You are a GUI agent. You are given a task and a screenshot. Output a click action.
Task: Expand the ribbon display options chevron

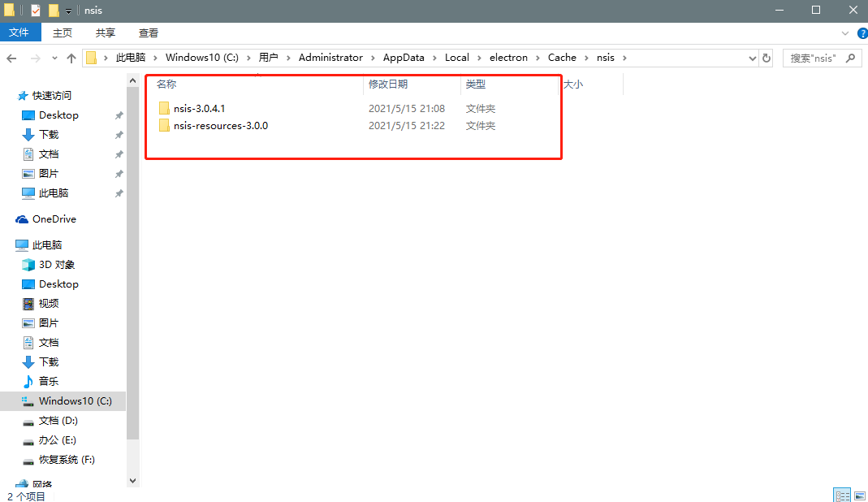[844, 32]
